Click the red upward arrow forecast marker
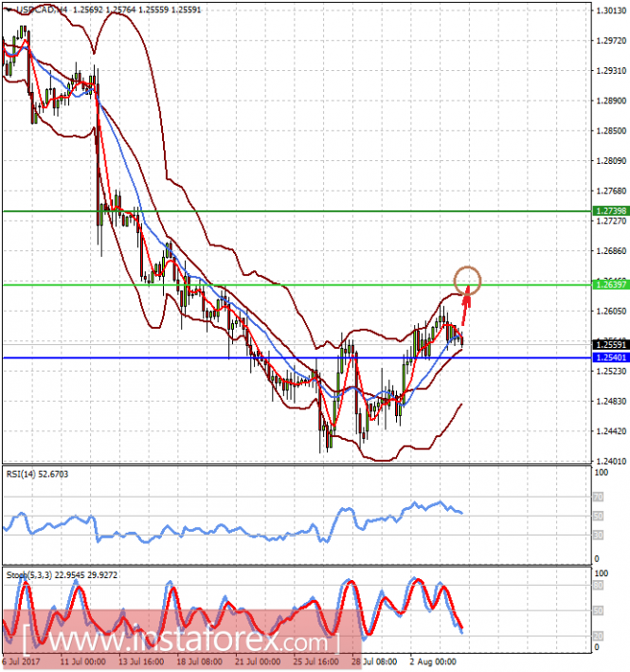Screen dimensions: 630x672 [x=466, y=305]
